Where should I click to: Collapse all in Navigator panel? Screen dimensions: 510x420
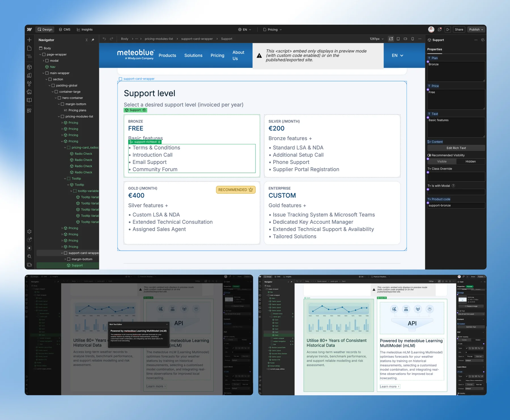(86, 40)
